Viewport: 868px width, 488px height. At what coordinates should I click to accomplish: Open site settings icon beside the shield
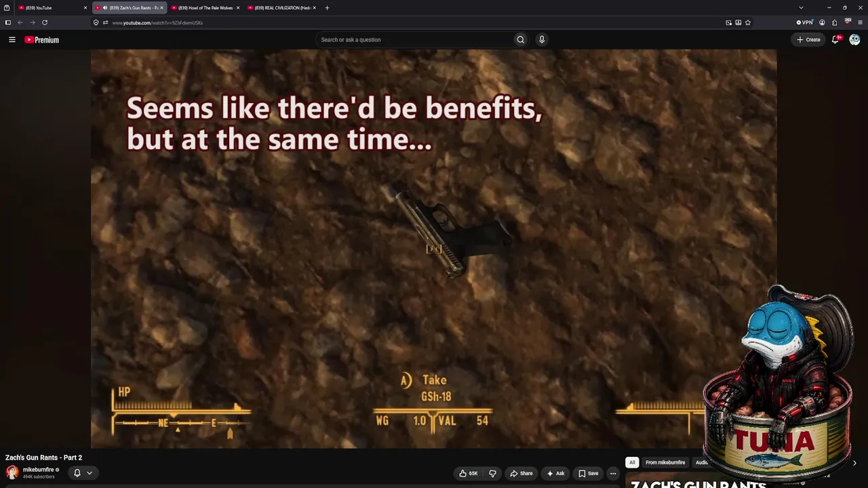tap(105, 22)
